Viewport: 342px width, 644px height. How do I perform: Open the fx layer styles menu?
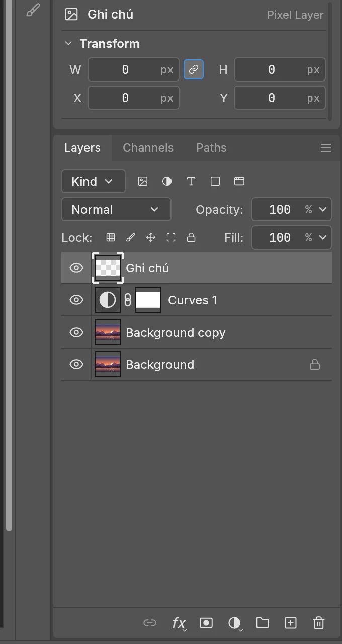(x=179, y=623)
